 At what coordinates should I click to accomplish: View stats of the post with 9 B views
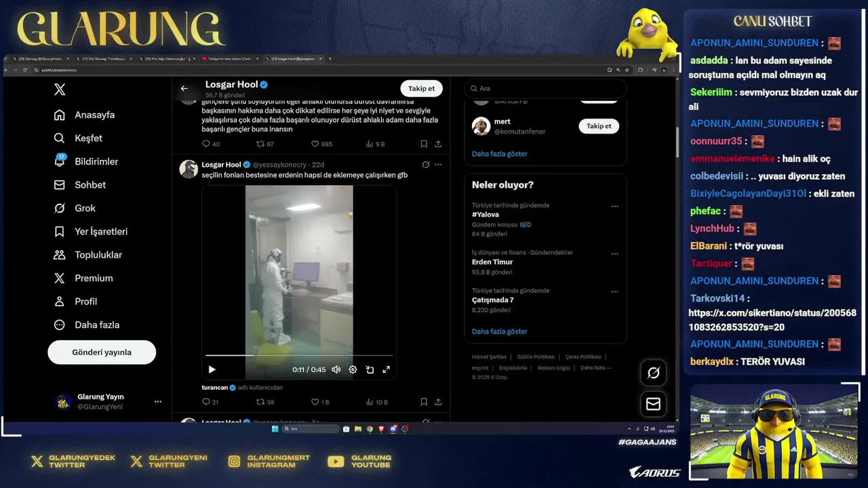pyautogui.click(x=375, y=144)
